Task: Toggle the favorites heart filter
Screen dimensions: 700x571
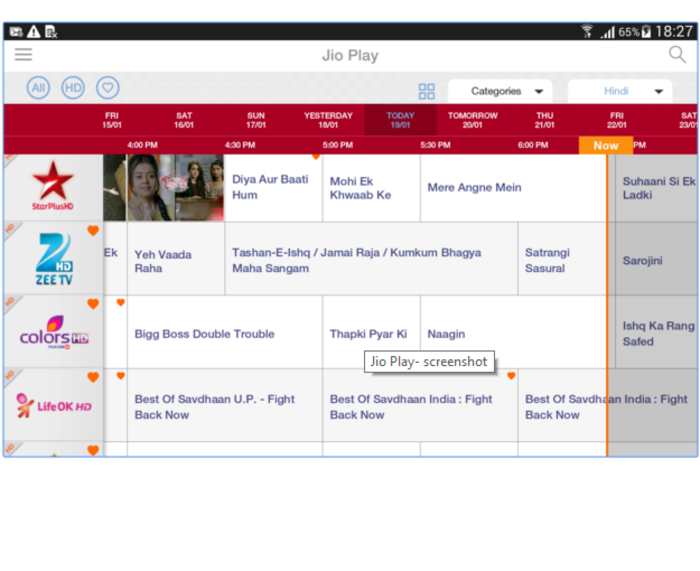Action: click(108, 88)
